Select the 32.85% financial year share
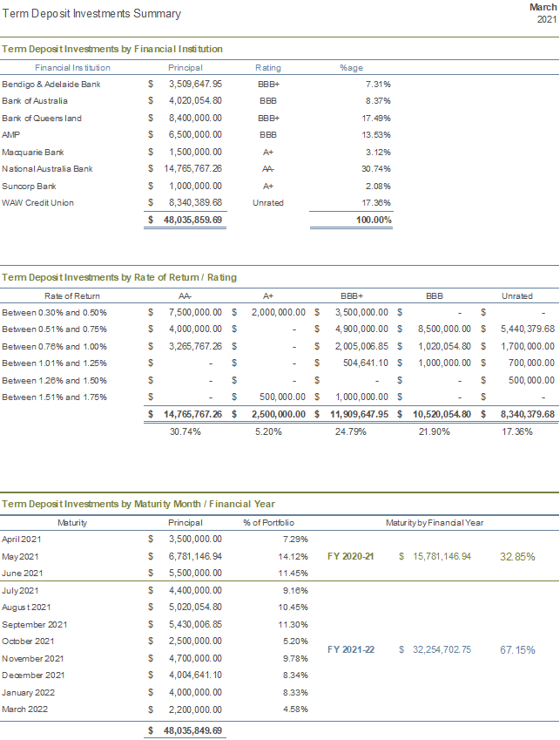The height and width of the screenshot is (740, 560). (517, 557)
